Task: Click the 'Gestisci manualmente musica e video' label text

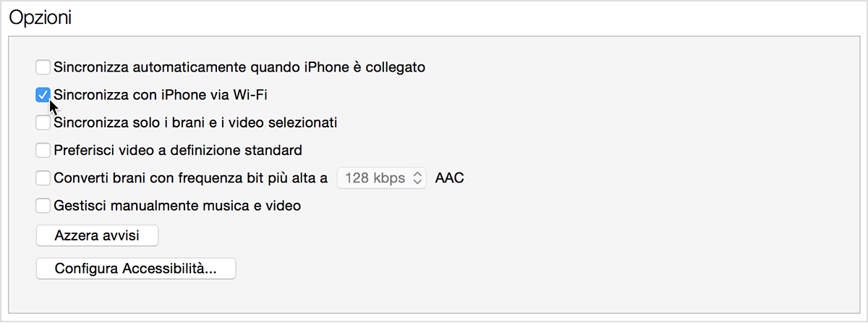Action: tap(177, 206)
